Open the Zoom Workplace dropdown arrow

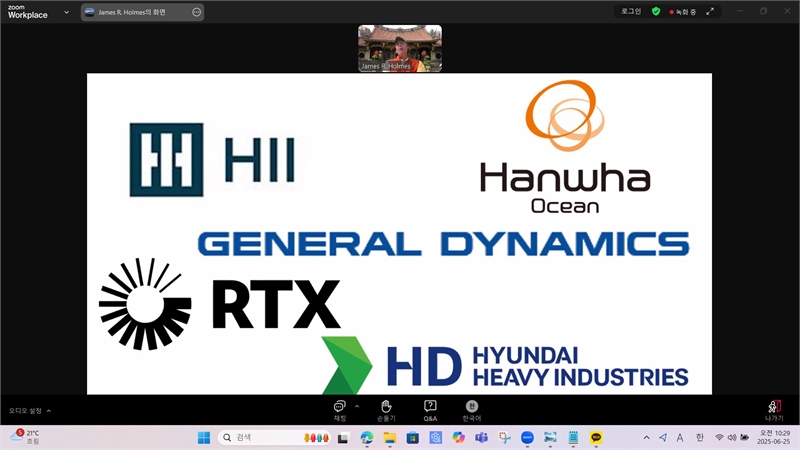pyautogui.click(x=66, y=12)
